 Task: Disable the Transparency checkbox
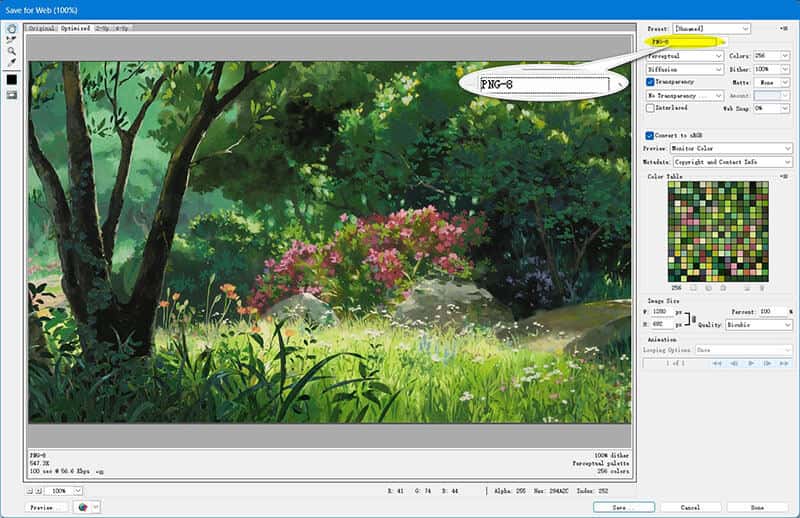tap(650, 82)
